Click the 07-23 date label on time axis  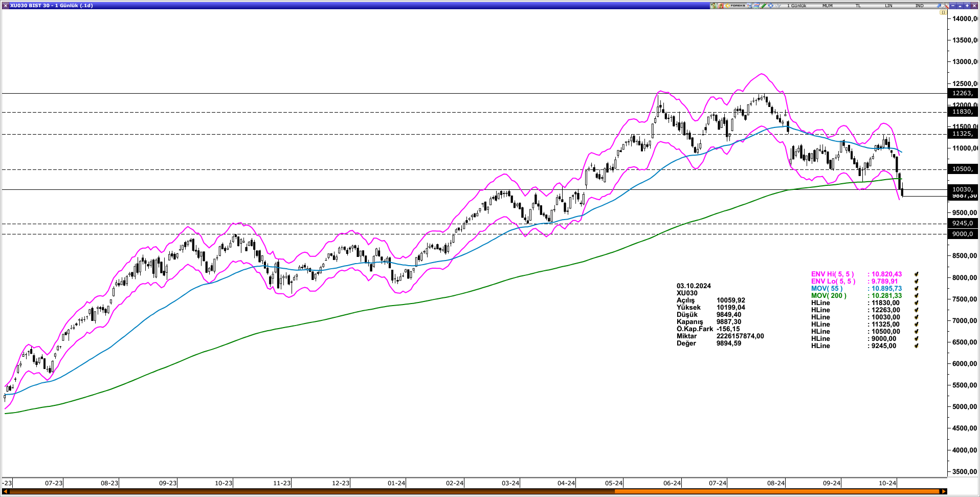click(54, 483)
